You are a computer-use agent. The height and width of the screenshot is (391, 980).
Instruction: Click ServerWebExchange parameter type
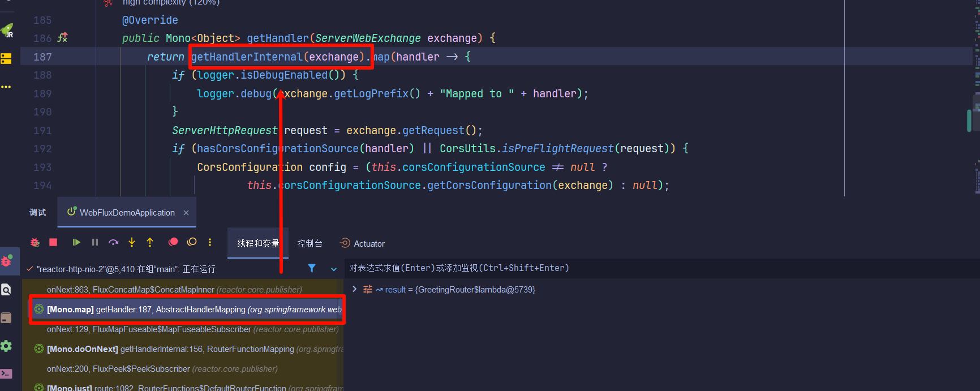(368, 38)
